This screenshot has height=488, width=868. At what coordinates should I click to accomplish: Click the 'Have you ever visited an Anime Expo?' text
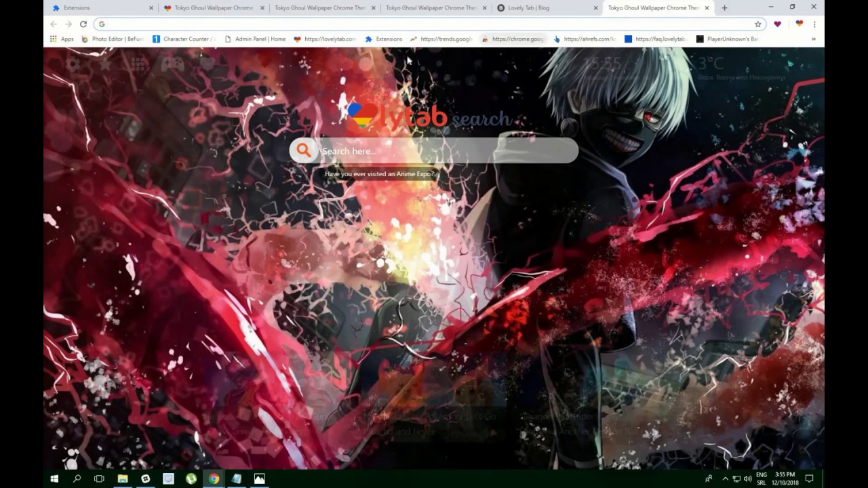pyautogui.click(x=379, y=174)
